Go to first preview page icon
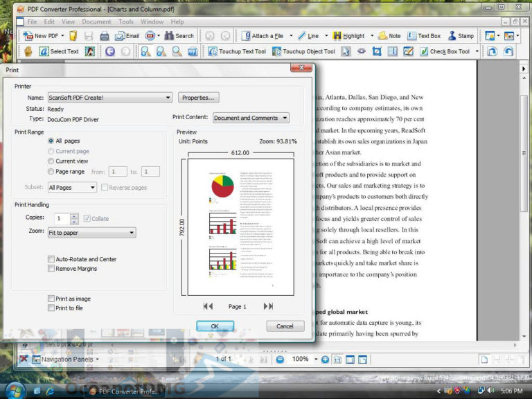The width and height of the screenshot is (532, 399). (208, 306)
